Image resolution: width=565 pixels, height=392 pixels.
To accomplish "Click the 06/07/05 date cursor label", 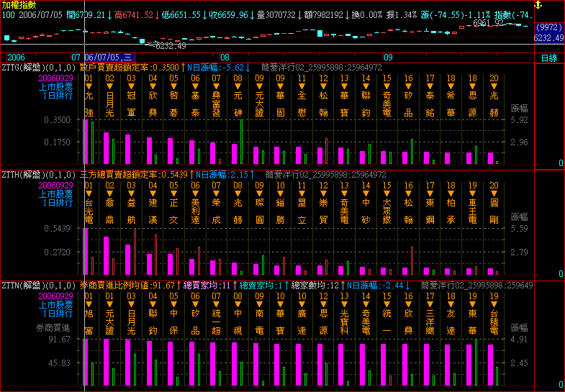I will (x=108, y=57).
